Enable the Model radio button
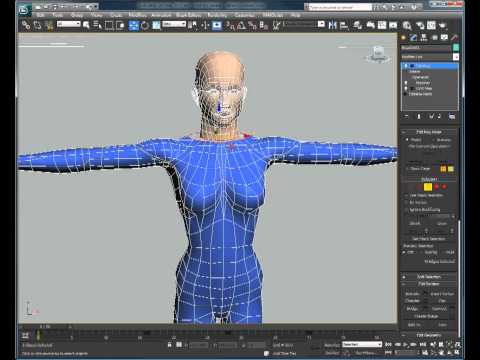 point(407,140)
